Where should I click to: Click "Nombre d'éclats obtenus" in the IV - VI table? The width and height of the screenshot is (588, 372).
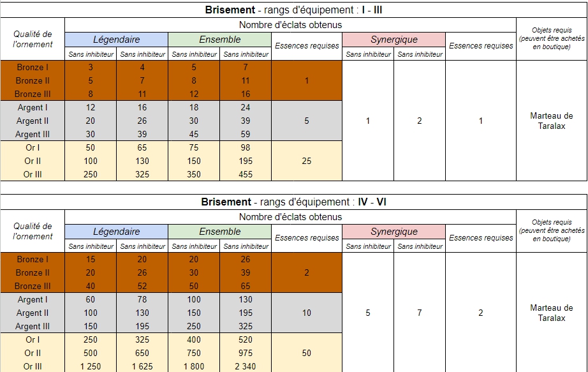pyautogui.click(x=291, y=217)
